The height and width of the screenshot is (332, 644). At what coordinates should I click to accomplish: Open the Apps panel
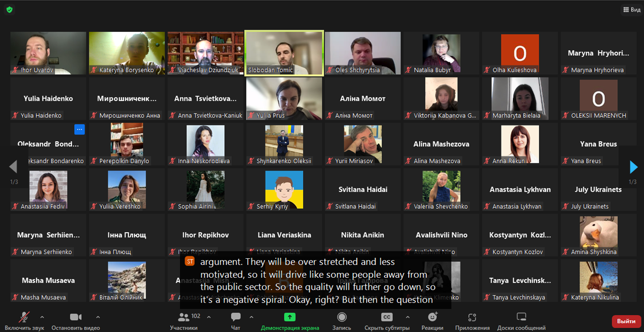[472, 317]
